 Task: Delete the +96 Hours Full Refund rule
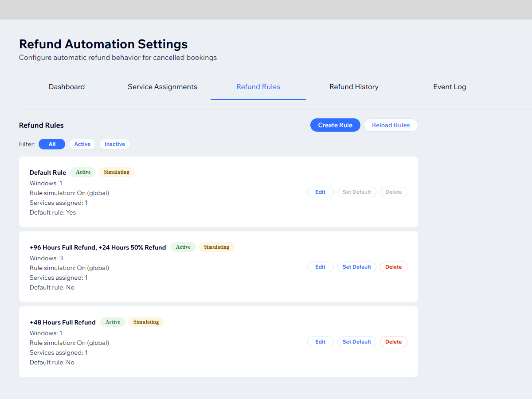tap(394, 267)
